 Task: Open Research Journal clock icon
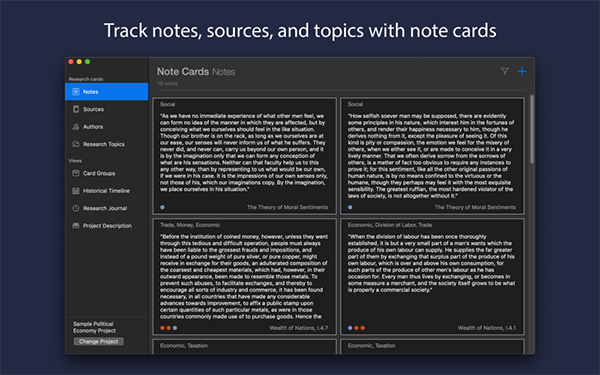click(x=76, y=208)
